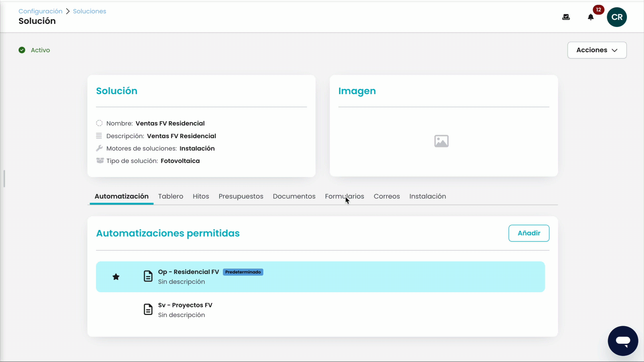Screen dimensions: 644x362
Task: Open the Sv - Proyectos FV automation row
Action: 320,310
